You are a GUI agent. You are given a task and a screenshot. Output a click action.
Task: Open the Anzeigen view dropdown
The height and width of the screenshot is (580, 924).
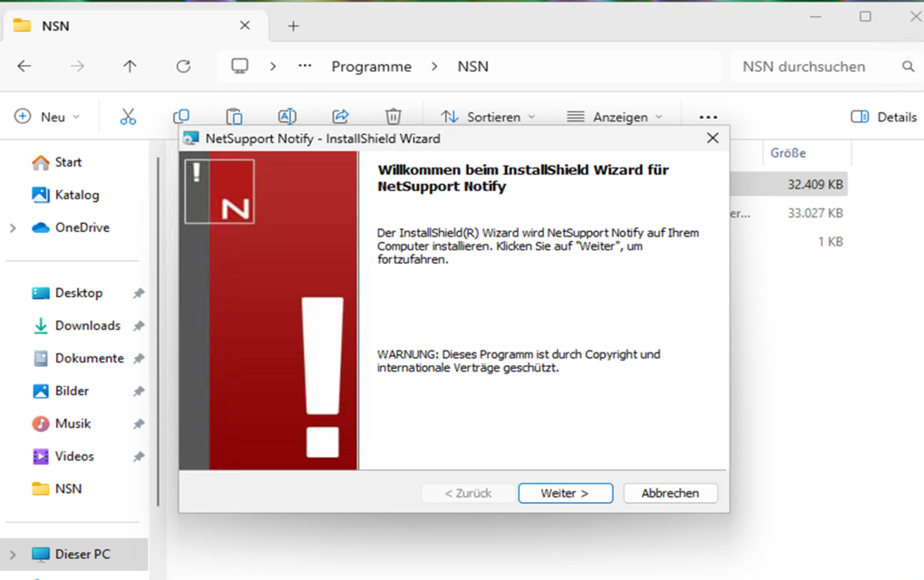point(614,117)
